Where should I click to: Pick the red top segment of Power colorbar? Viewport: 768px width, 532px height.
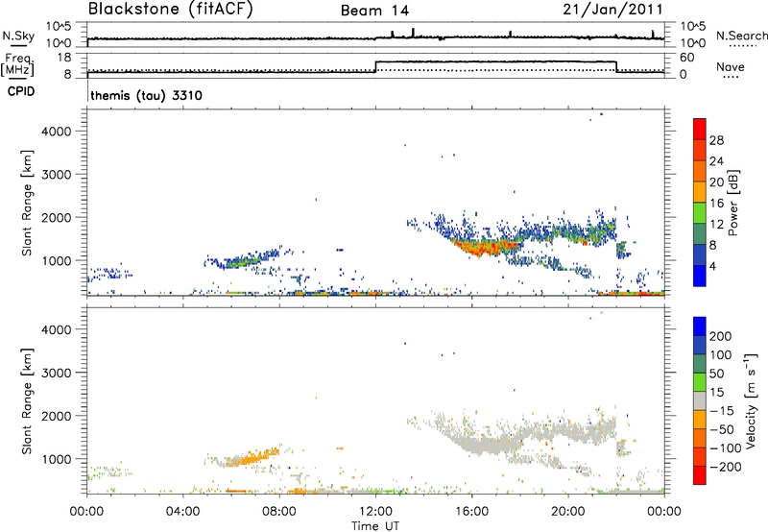click(x=700, y=129)
